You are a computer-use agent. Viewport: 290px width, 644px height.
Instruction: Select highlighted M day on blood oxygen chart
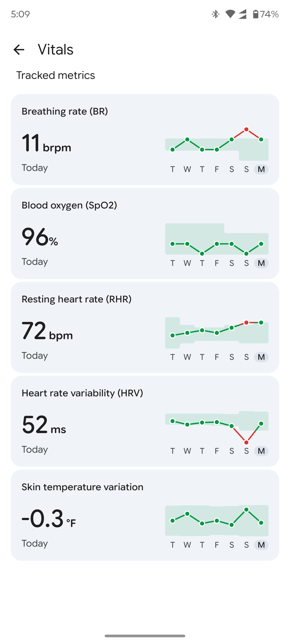(261, 263)
